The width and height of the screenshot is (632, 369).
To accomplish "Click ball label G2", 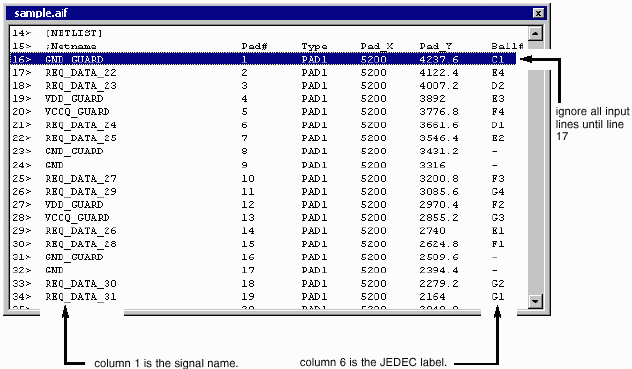I will point(498,284).
